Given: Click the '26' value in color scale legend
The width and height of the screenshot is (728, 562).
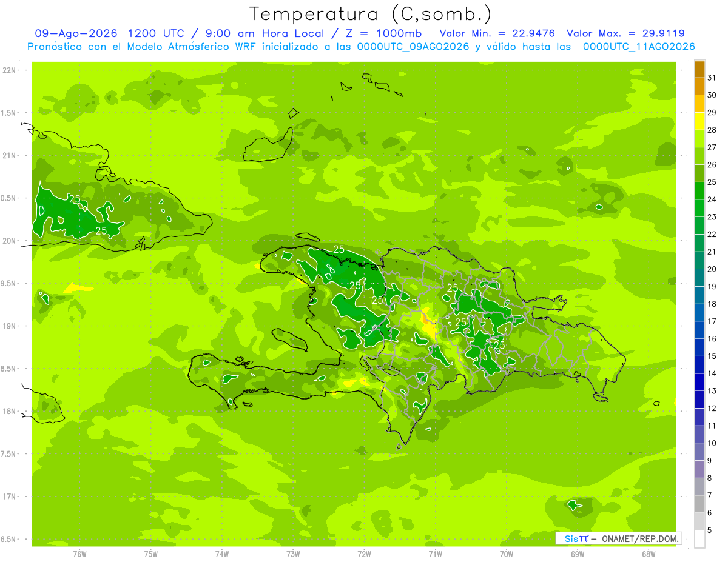Looking at the screenshot, I should point(712,165).
